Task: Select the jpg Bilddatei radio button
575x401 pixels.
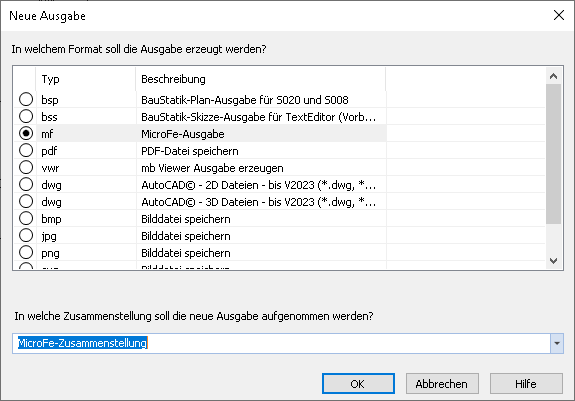Action: tap(26, 235)
